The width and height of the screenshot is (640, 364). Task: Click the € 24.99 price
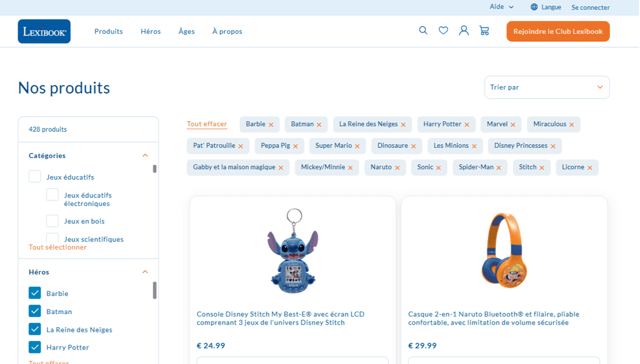(x=211, y=346)
